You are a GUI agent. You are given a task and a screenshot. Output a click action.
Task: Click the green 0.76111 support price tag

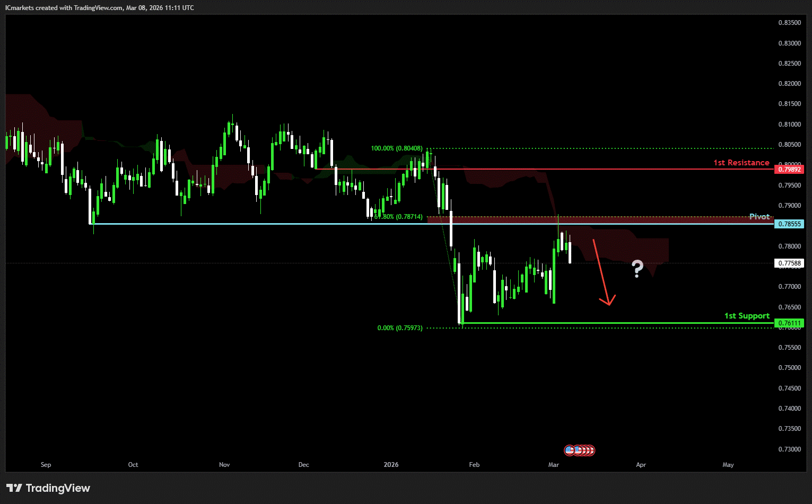coord(789,323)
